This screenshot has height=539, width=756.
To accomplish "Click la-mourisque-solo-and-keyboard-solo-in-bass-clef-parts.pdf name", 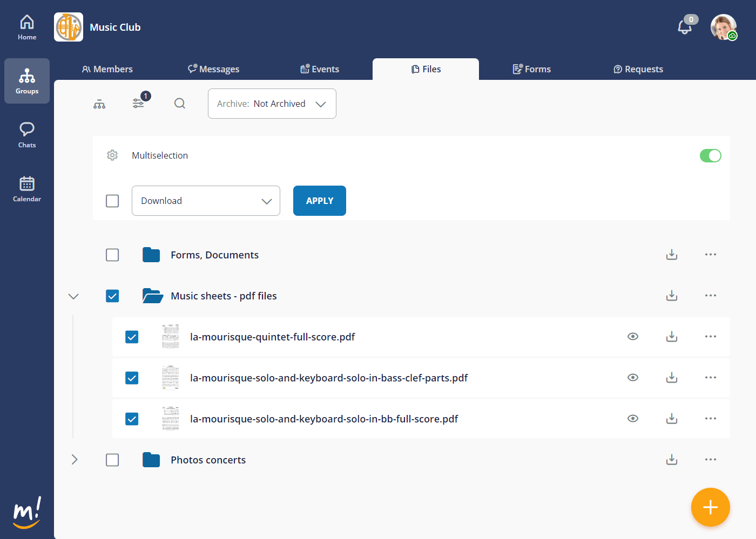I will click(x=329, y=378).
